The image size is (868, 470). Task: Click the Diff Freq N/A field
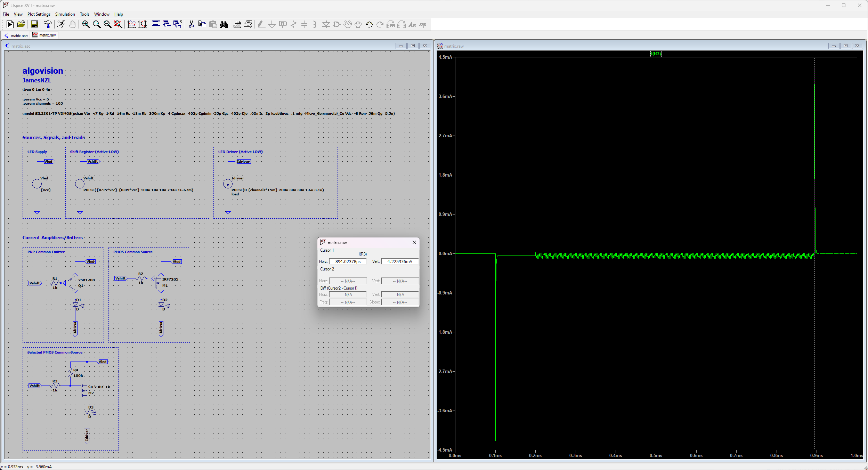tap(348, 302)
